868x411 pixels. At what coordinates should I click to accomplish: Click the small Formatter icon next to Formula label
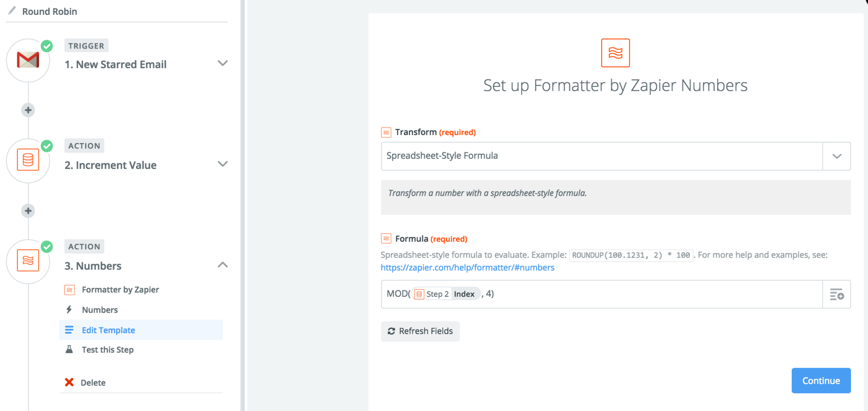coord(386,239)
